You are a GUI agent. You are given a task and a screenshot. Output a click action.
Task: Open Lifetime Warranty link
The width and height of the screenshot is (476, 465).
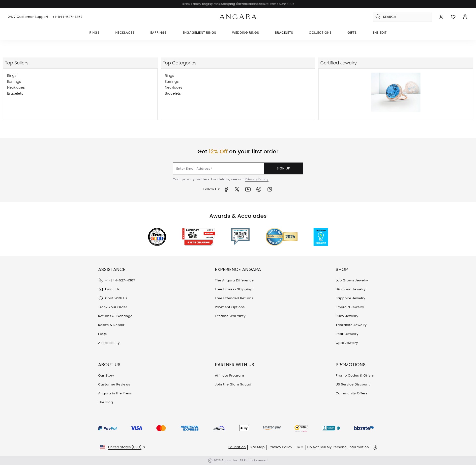click(x=230, y=316)
